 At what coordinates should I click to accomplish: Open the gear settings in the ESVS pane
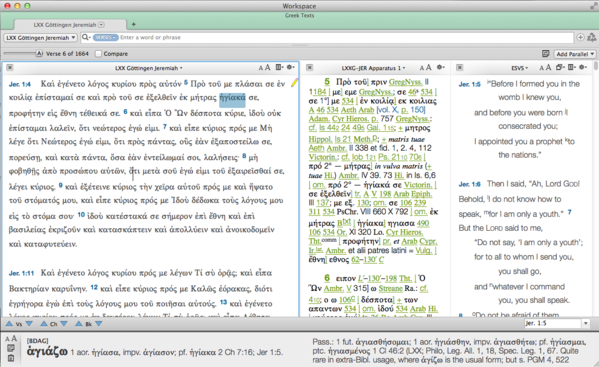click(583, 67)
